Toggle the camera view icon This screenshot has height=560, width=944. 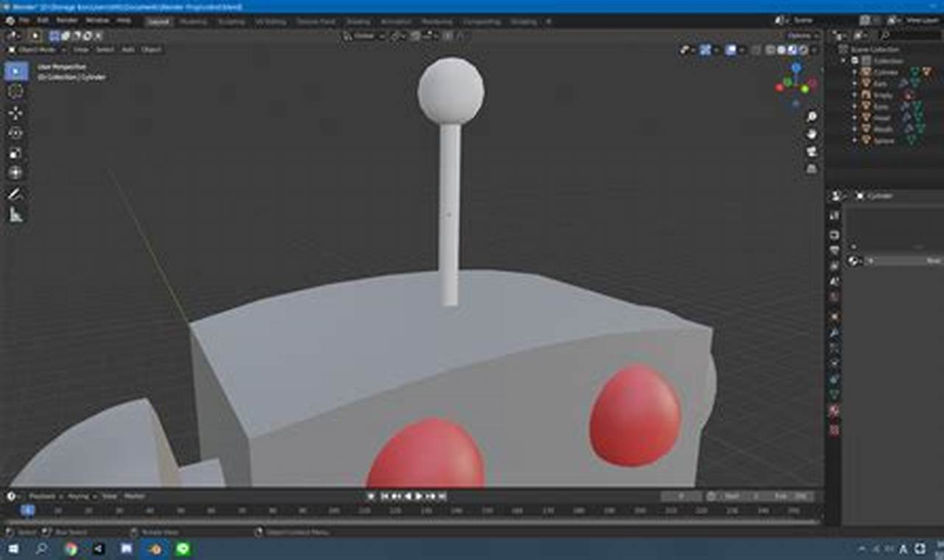(811, 151)
